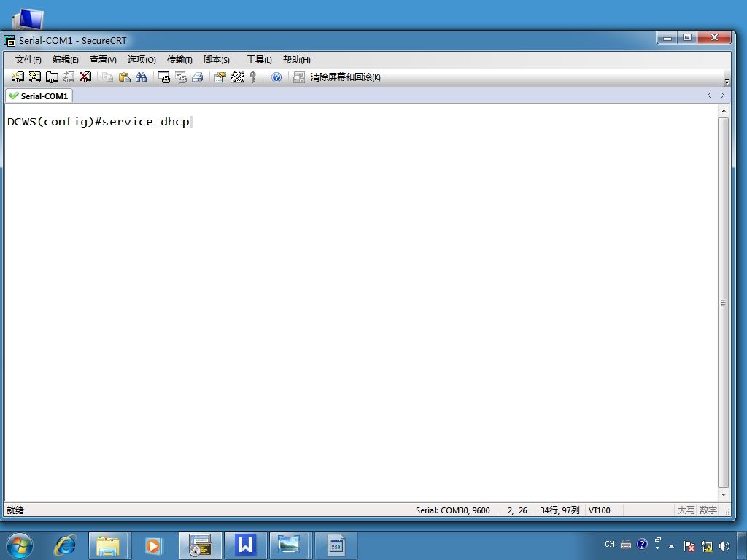747x560 pixels.
Task: Open the 文件(F) menu
Action: click(x=28, y=60)
